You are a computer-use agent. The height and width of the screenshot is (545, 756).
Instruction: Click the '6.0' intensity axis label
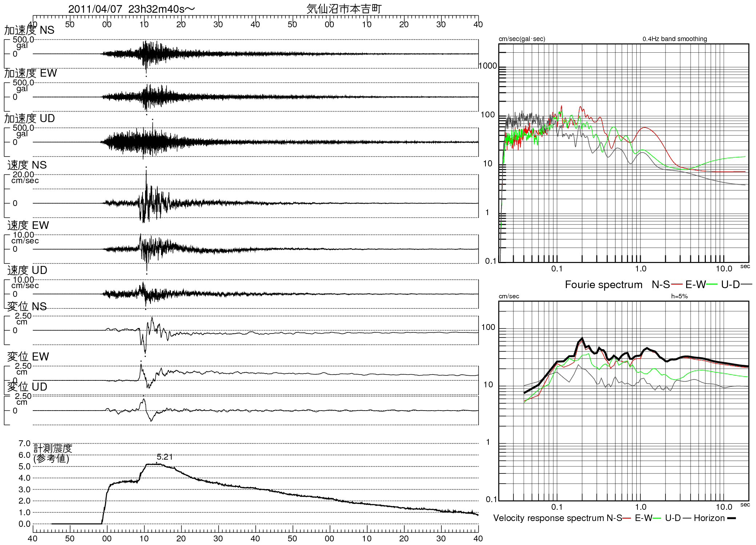pyautogui.click(x=24, y=455)
